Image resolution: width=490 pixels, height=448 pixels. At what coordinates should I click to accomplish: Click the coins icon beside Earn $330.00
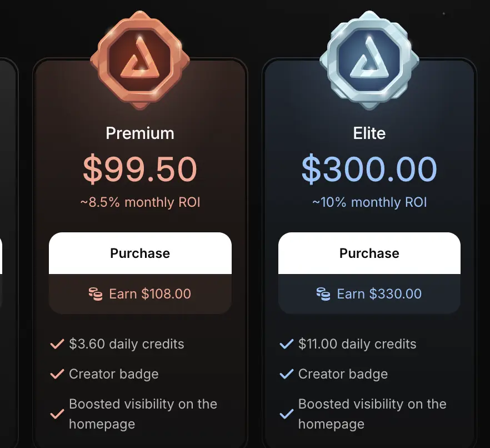tap(323, 294)
